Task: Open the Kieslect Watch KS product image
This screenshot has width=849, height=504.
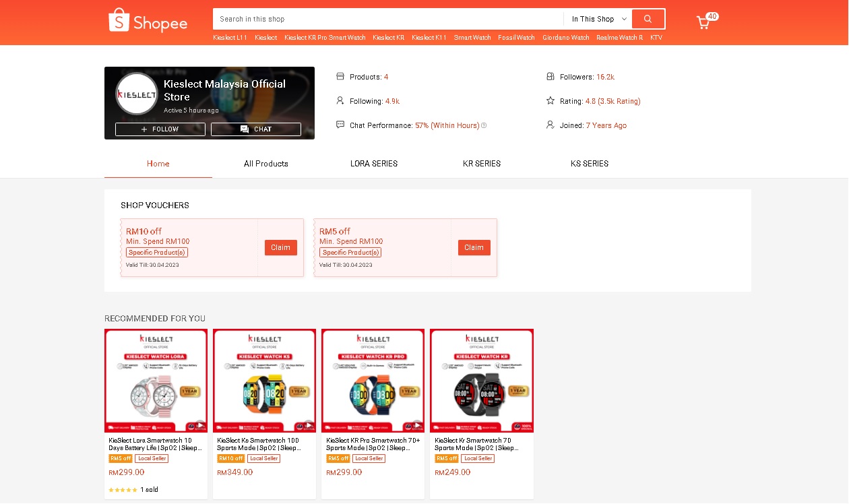Action: coord(265,381)
